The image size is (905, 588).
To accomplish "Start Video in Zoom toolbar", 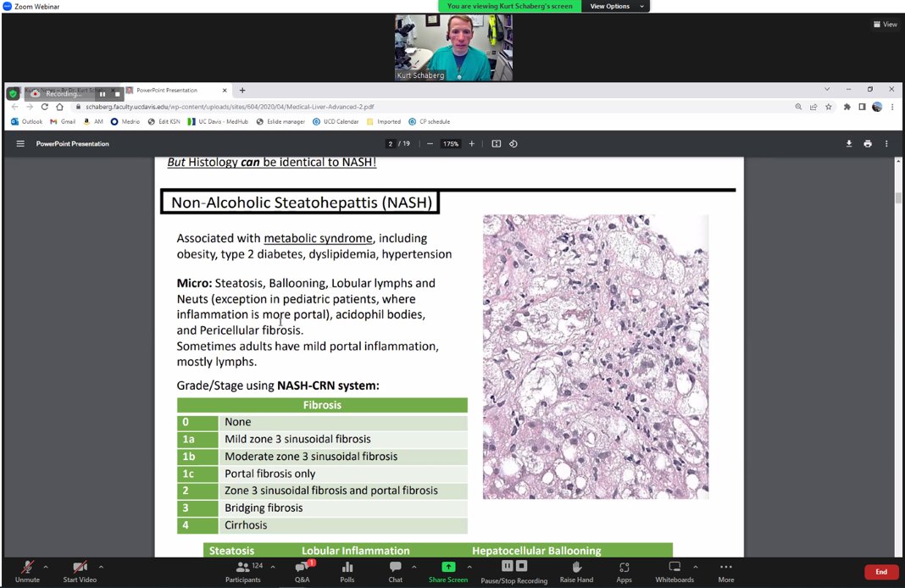I will tap(80, 572).
